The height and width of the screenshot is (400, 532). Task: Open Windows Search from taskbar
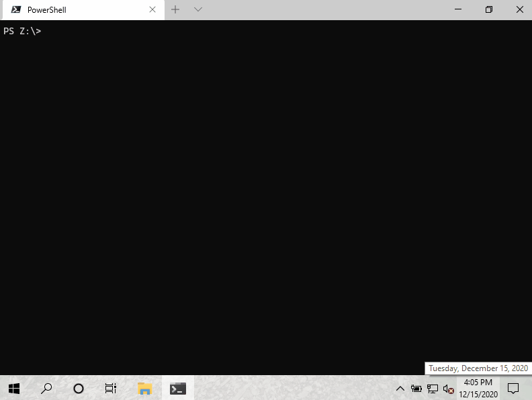(46, 388)
